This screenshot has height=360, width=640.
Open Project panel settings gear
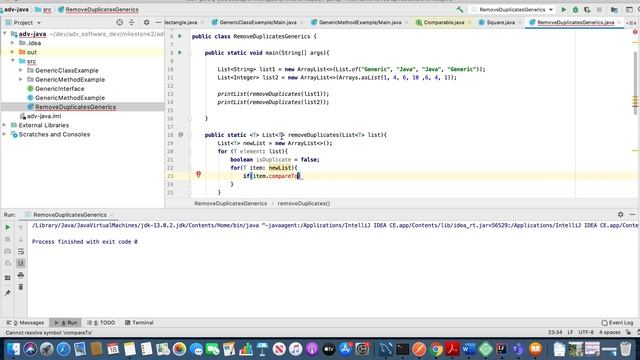coord(146,22)
